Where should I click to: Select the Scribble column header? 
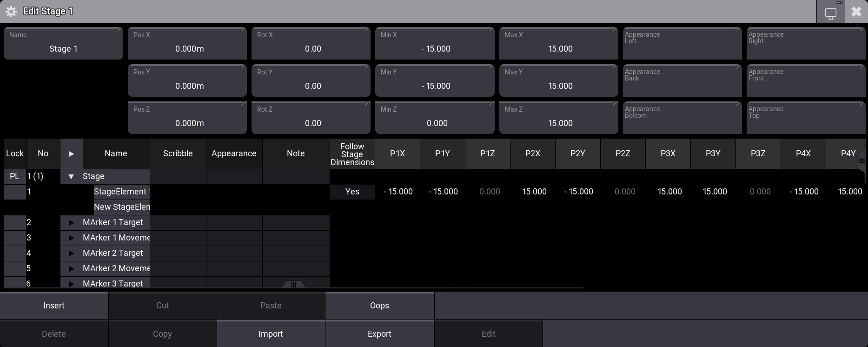[178, 153]
